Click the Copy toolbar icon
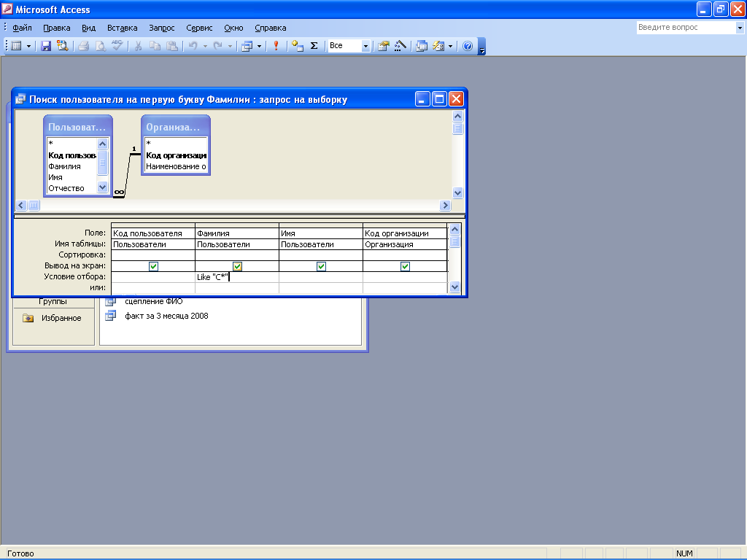 [x=155, y=46]
